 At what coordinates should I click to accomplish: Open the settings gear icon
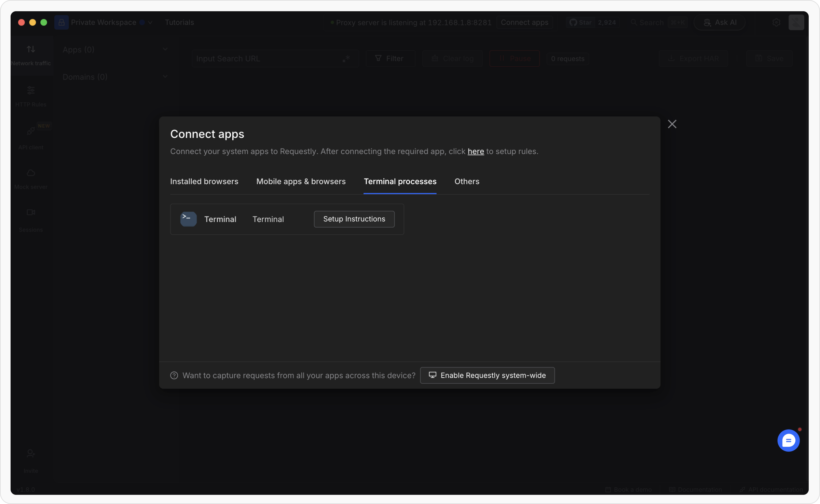776,23
